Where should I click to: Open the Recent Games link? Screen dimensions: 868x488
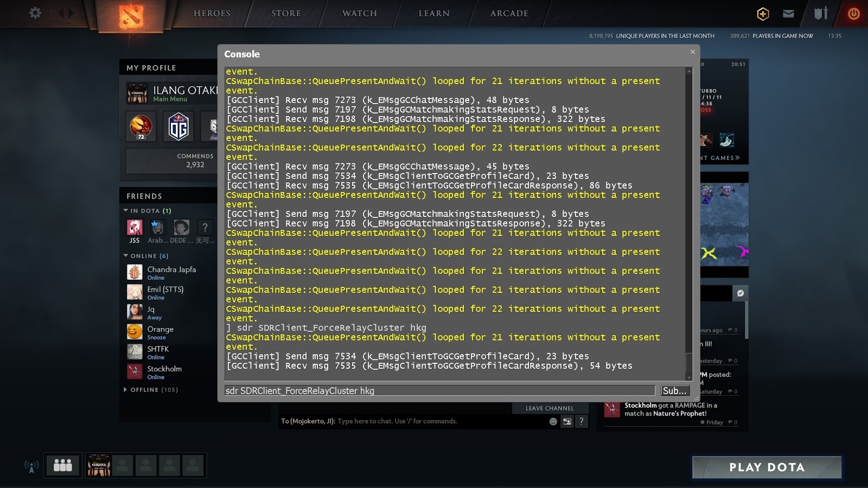[720, 158]
